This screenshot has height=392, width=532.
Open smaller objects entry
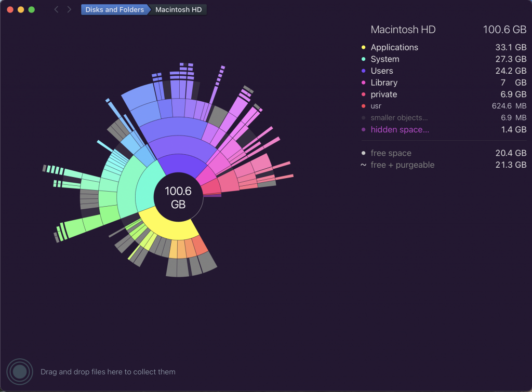pyautogui.click(x=444, y=118)
